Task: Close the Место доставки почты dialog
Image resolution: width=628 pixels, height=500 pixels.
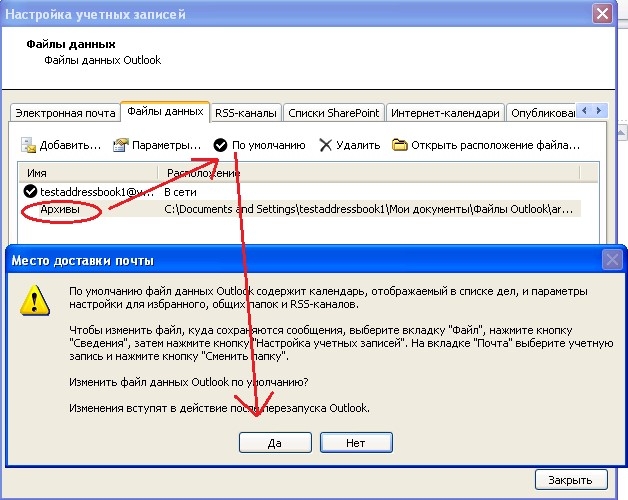Action: coord(612,260)
